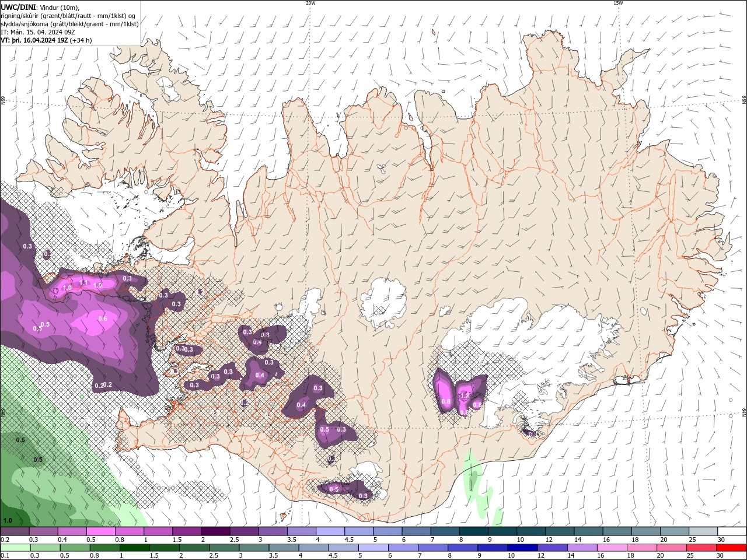This screenshot has height=560, width=747.
Task: Click valid time 'VT: þri. 16.04.2024 19Z'
Action: (x=34, y=40)
